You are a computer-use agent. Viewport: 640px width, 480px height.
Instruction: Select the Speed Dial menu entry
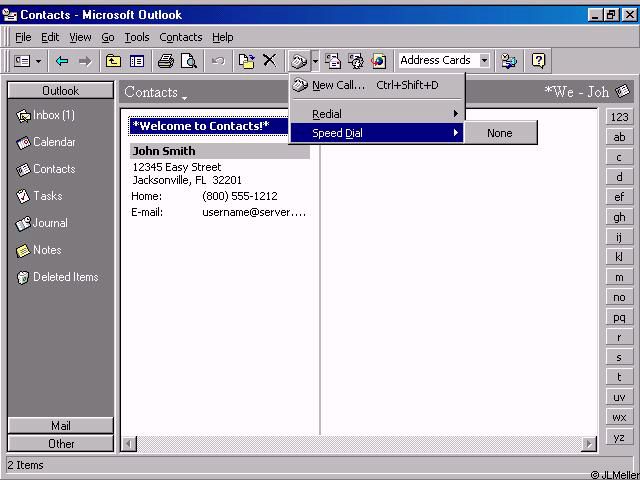click(377, 133)
